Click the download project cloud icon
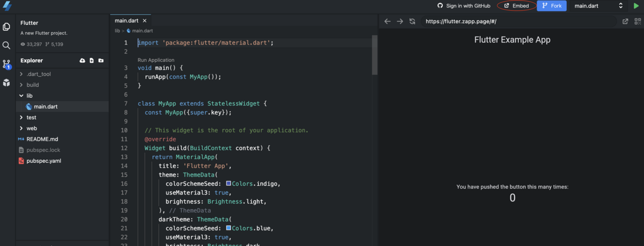This screenshot has width=644, height=246. [82, 61]
